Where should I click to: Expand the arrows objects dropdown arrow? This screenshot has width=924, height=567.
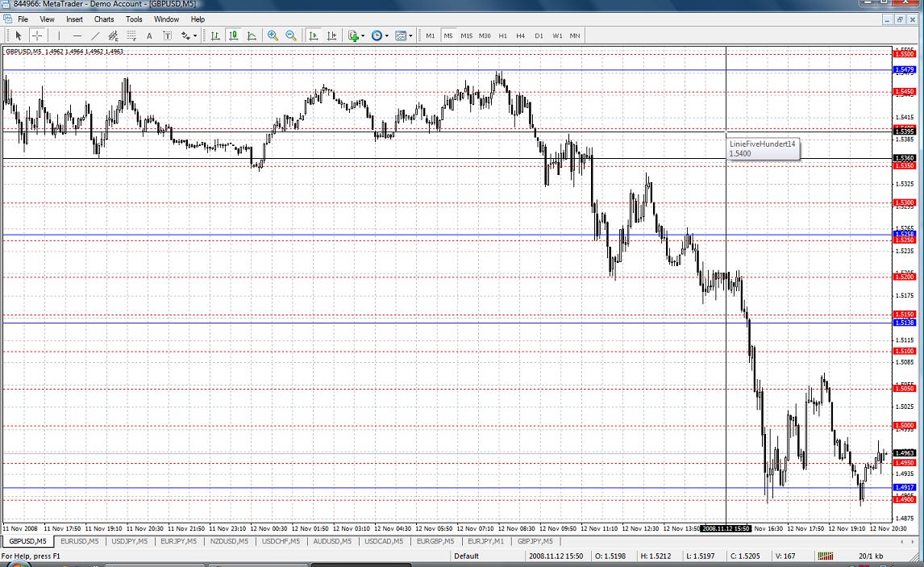(195, 36)
